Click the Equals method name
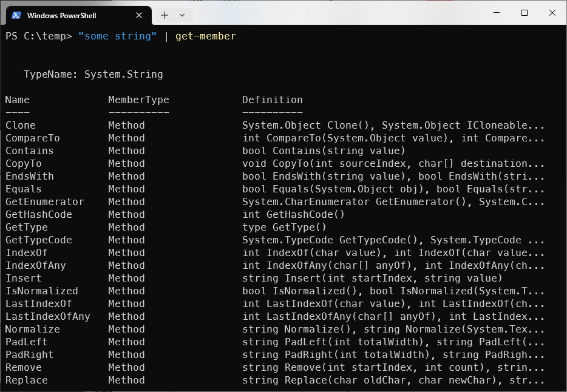 pyautogui.click(x=24, y=189)
